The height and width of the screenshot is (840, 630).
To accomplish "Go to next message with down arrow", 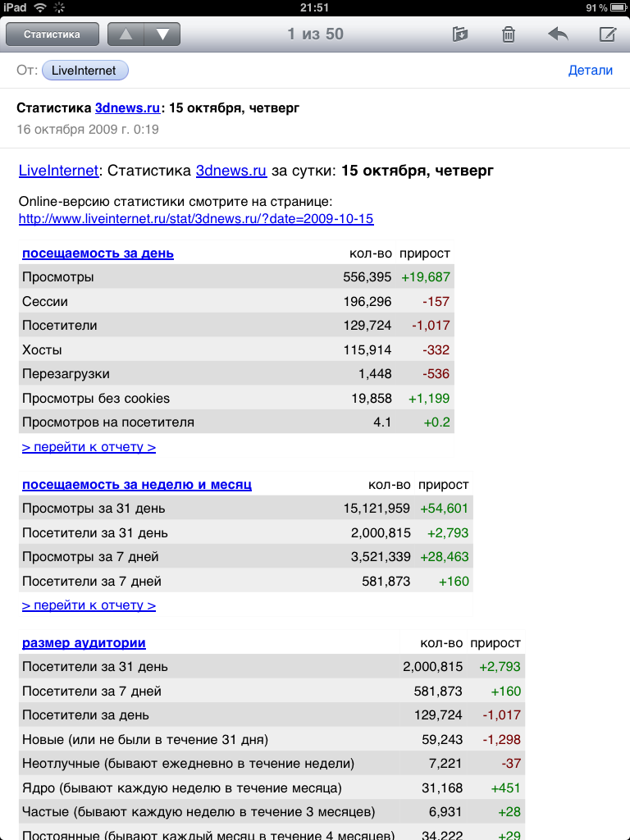I will pyautogui.click(x=162, y=34).
